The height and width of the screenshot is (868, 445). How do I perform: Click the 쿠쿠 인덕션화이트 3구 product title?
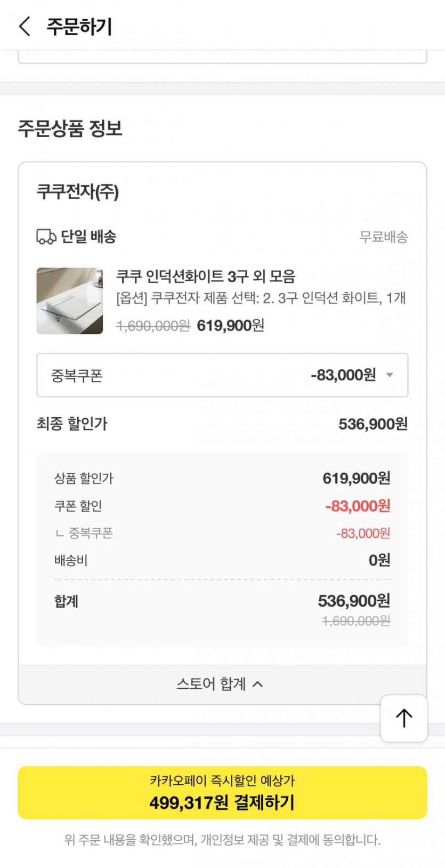coord(206,276)
